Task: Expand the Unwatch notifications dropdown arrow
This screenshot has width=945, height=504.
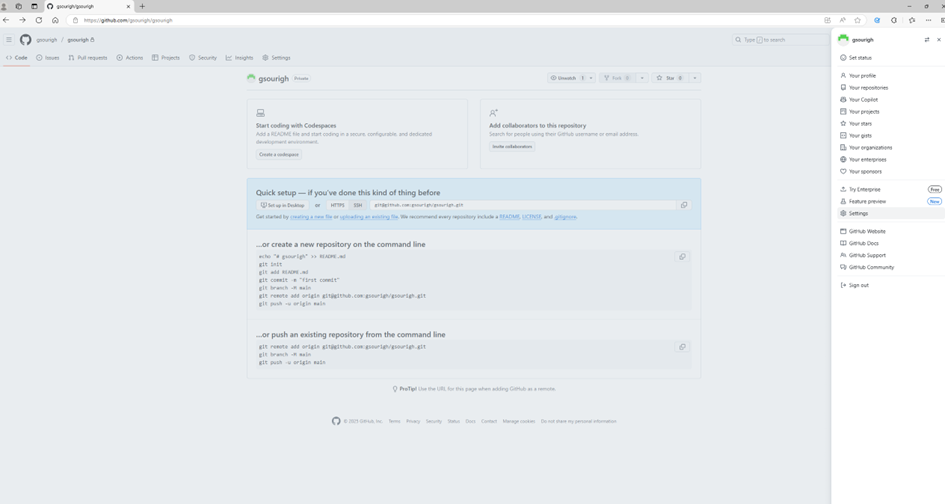Action: pos(591,78)
